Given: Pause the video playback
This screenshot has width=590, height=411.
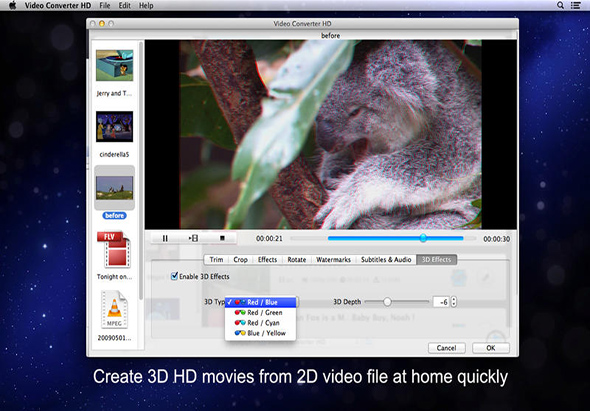Looking at the screenshot, I should pos(165,238).
